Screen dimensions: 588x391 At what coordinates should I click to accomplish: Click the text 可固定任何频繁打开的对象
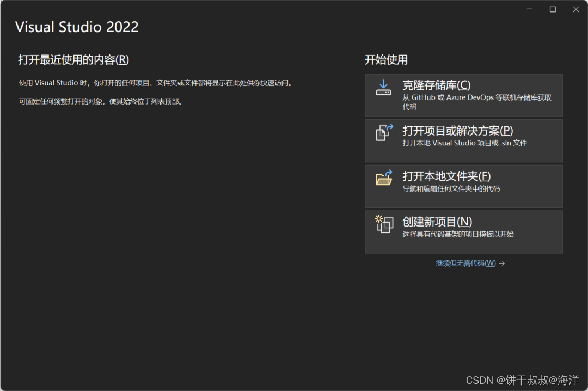pyautogui.click(x=60, y=102)
